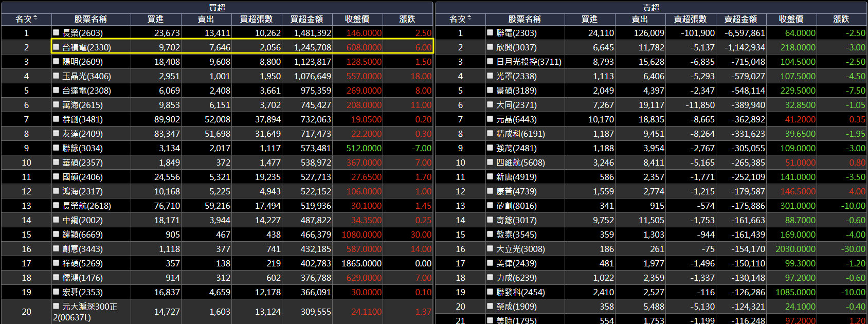Tick the checkbox for 玉晶光(3406)

point(56,76)
